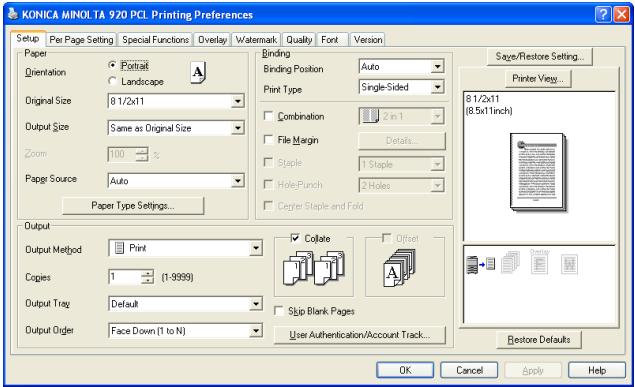The width and height of the screenshot is (635, 387).
Task: Click the File Margin Details button
Action: [x=402, y=141]
